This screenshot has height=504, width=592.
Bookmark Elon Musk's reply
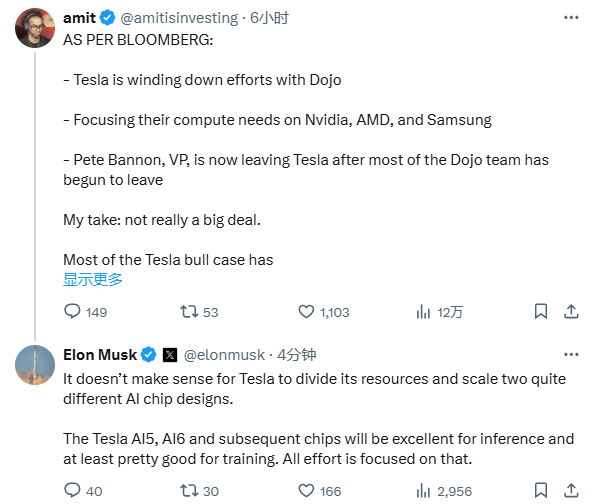[541, 490]
